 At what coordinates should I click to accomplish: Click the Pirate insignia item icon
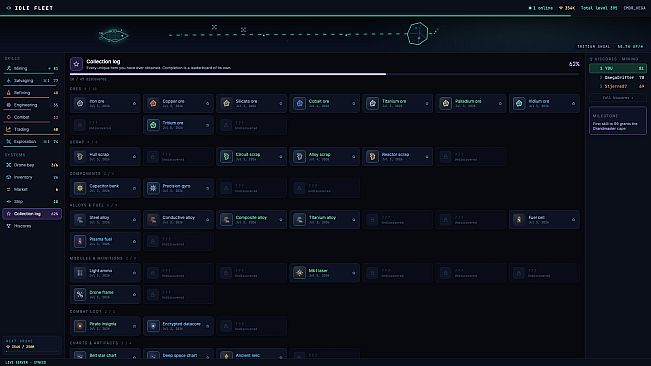tap(80, 326)
